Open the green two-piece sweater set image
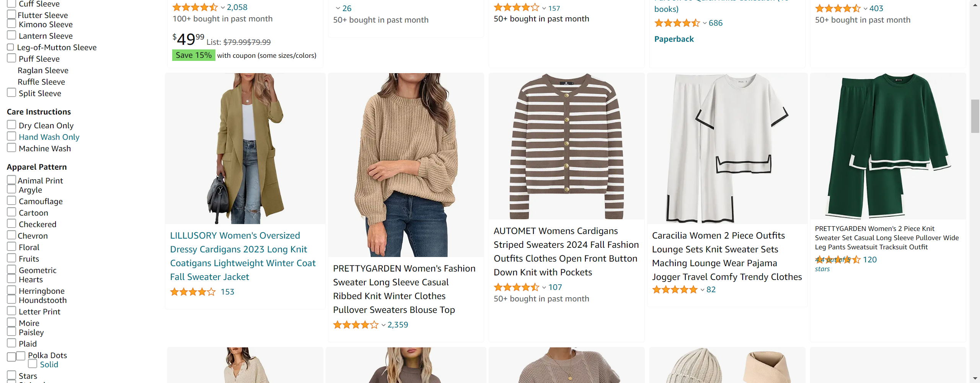 888,146
